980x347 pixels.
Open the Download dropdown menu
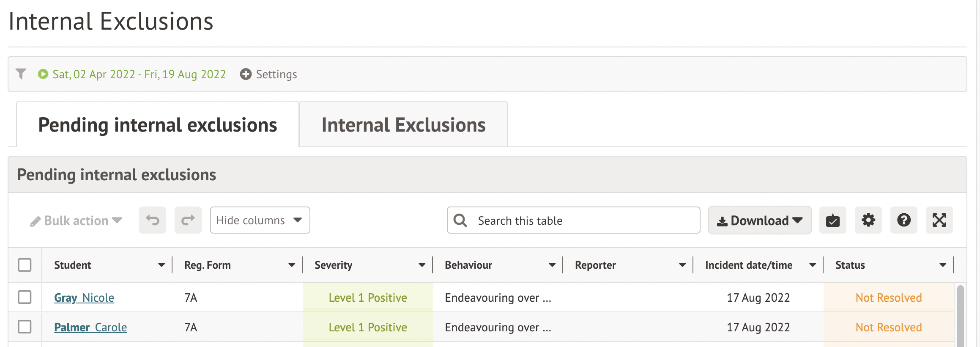pos(759,220)
